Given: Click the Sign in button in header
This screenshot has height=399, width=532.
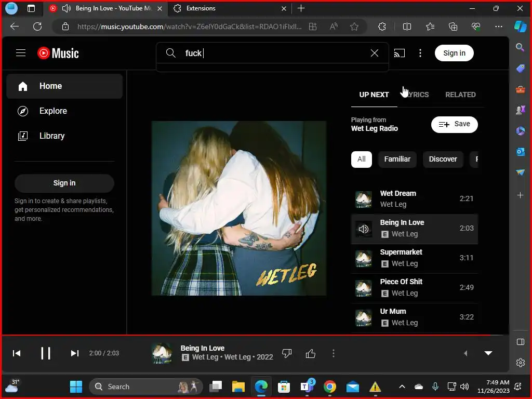Looking at the screenshot, I should 454,53.
